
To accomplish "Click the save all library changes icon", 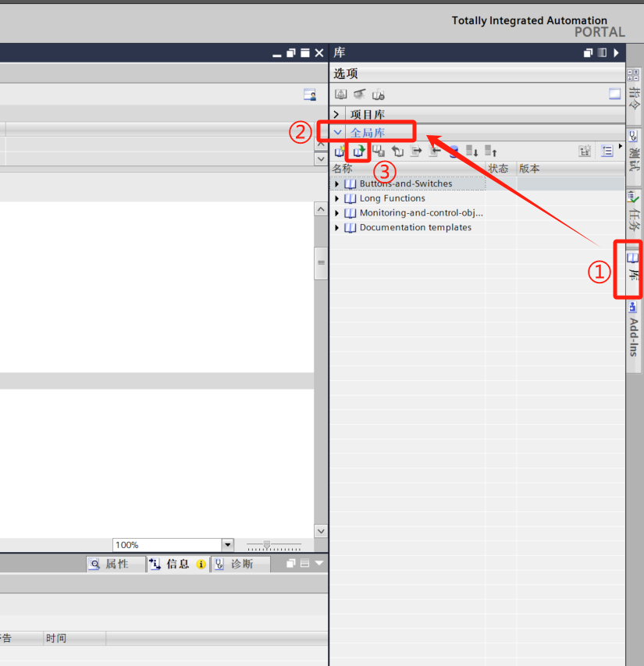I will pyautogui.click(x=379, y=151).
